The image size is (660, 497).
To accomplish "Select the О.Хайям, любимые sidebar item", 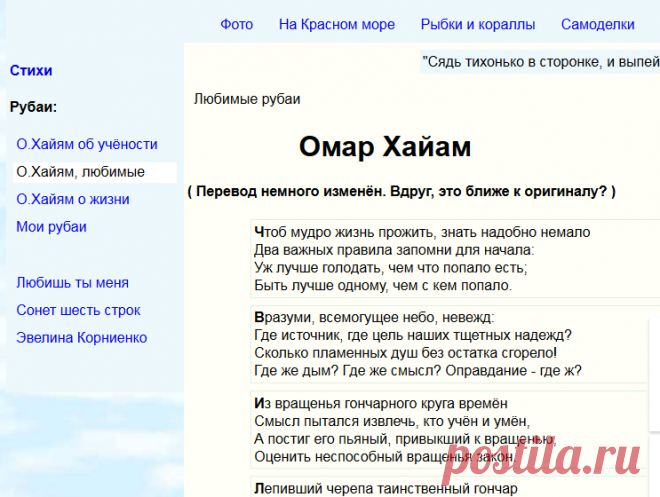I will click(95, 172).
